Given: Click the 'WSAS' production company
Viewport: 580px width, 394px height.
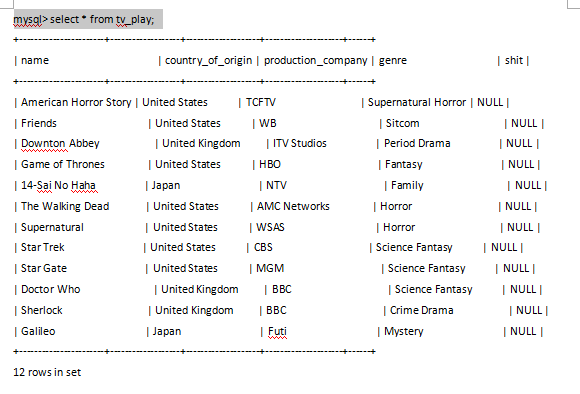Looking at the screenshot, I should [x=270, y=228].
